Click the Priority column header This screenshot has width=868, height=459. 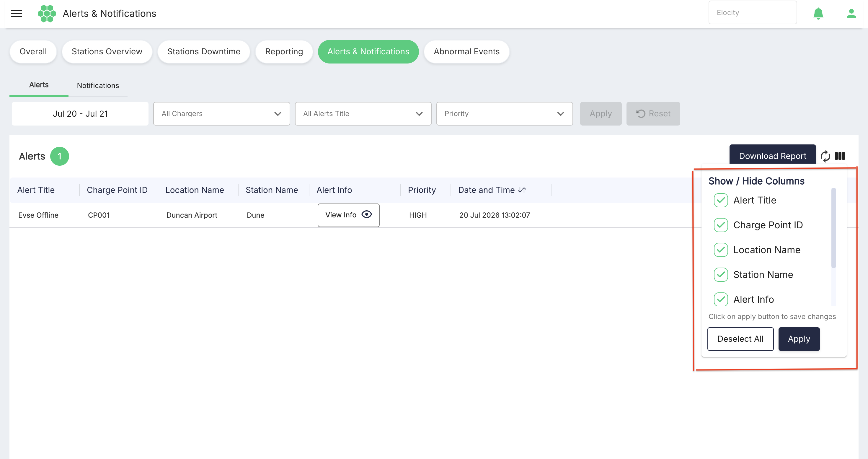(422, 190)
